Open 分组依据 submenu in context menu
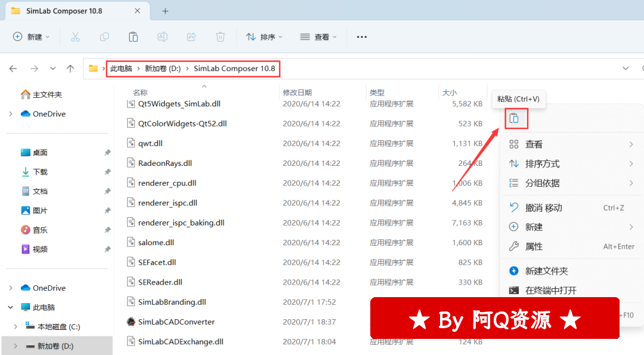 point(571,183)
